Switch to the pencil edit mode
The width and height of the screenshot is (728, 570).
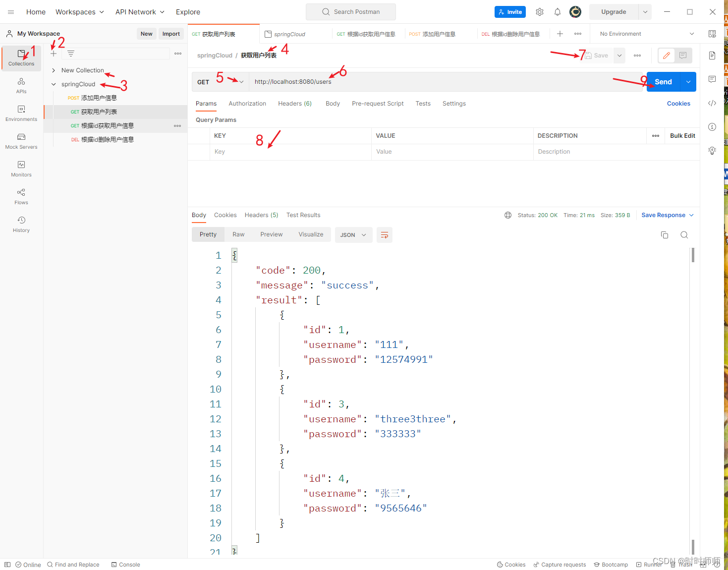point(667,56)
